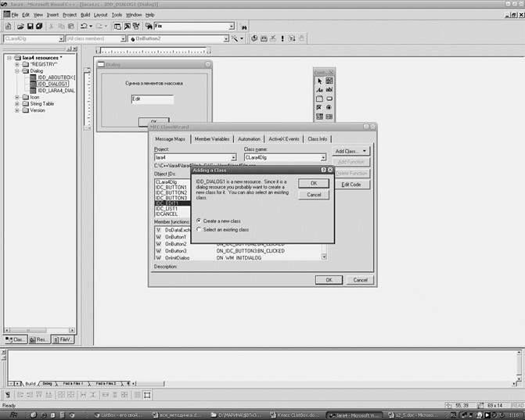This screenshot has width=525, height=420.
Task: Click the Open file toolbar icon
Action: [20, 26]
